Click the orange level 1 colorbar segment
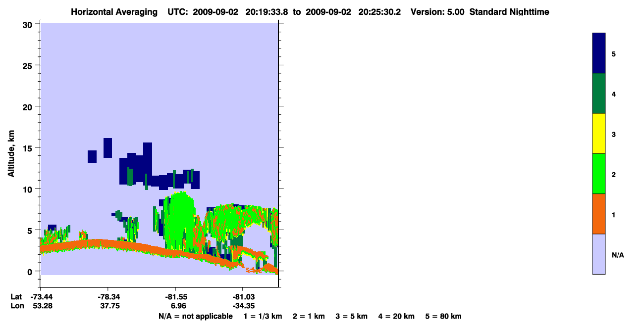 click(599, 214)
